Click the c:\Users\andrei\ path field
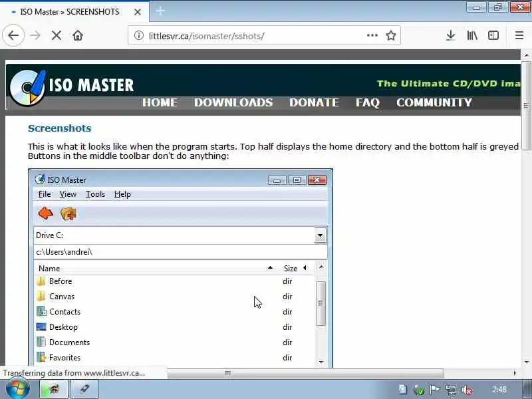This screenshot has width=532, height=399. point(180,252)
